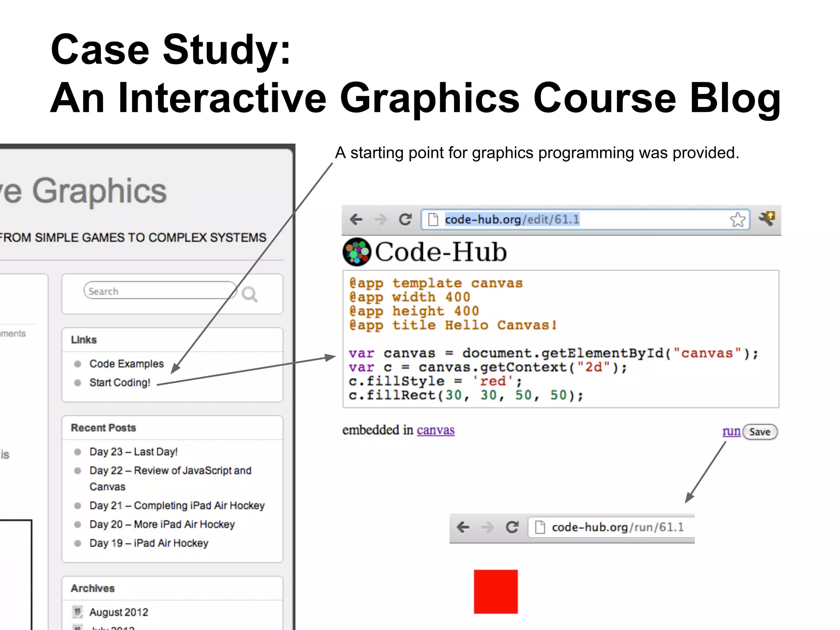Click the Code-Hub colorful circle logo
This screenshot has height=630, width=840.
click(357, 251)
